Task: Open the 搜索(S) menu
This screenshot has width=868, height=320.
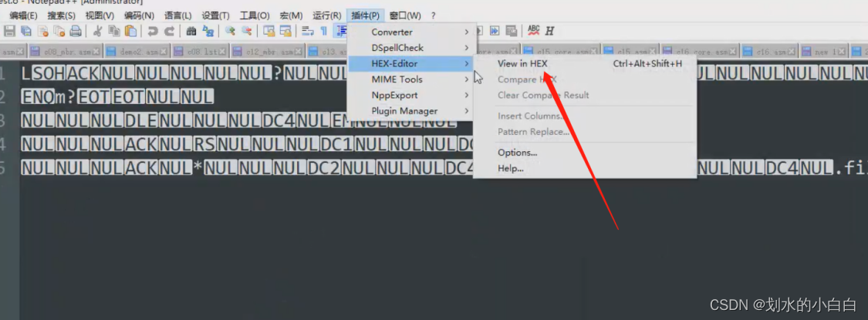Action: click(x=62, y=15)
